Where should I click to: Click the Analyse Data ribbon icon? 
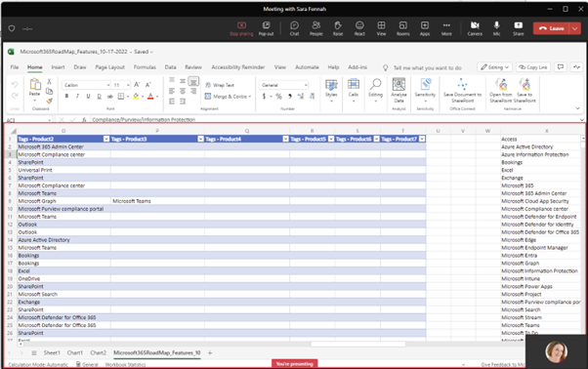pos(399,84)
